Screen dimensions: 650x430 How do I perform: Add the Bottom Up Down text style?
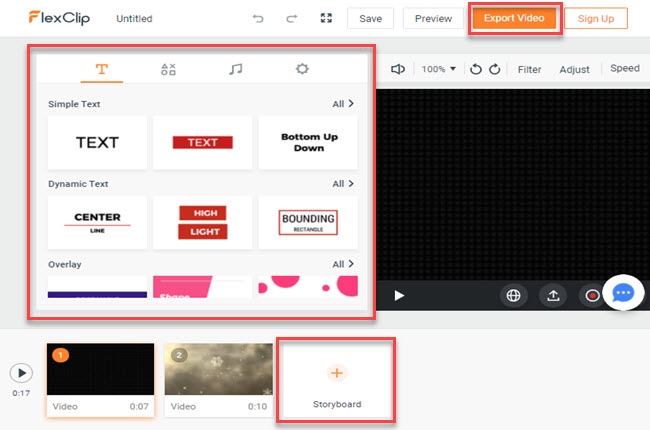point(308,142)
